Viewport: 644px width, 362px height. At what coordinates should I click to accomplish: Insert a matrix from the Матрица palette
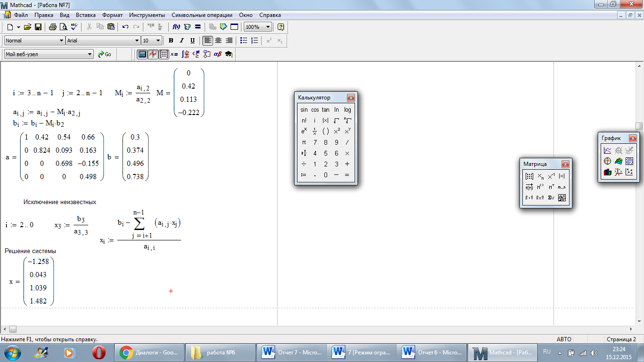click(x=529, y=176)
